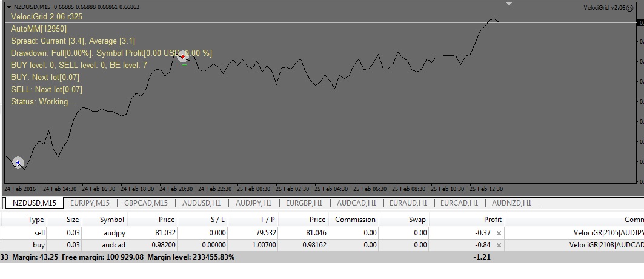Switch to the NZDUSD,M15 chart tab
This screenshot has width=644, height=279.
(x=34, y=203)
